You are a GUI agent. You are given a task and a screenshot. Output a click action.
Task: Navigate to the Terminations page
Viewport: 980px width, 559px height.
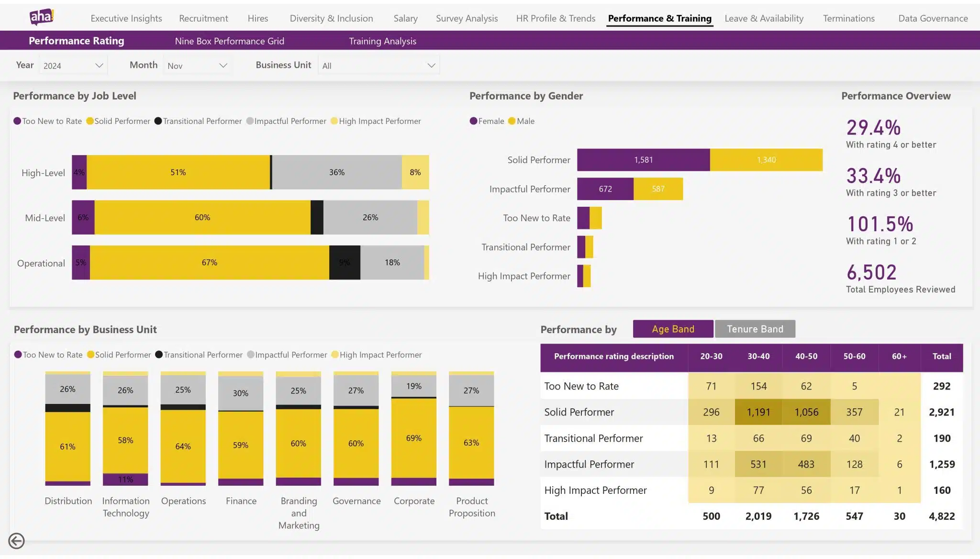tap(848, 18)
